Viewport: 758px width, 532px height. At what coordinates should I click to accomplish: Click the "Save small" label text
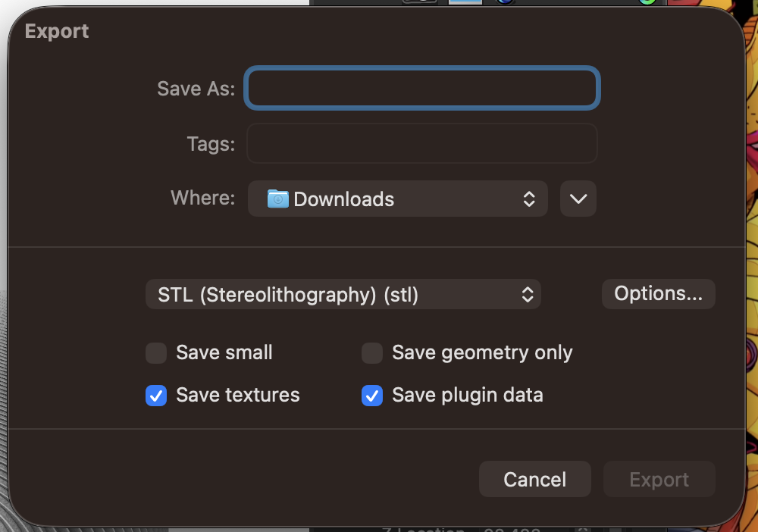click(224, 353)
